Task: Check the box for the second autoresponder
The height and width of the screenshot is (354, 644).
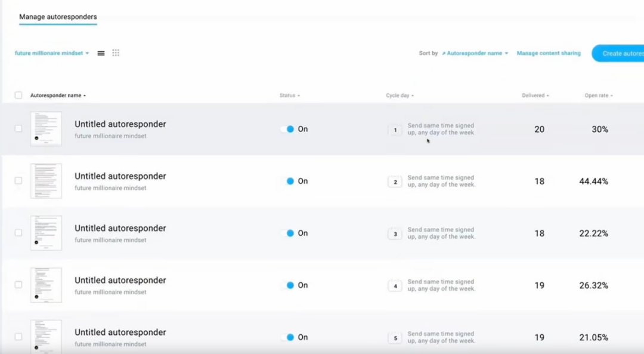Action: click(18, 181)
